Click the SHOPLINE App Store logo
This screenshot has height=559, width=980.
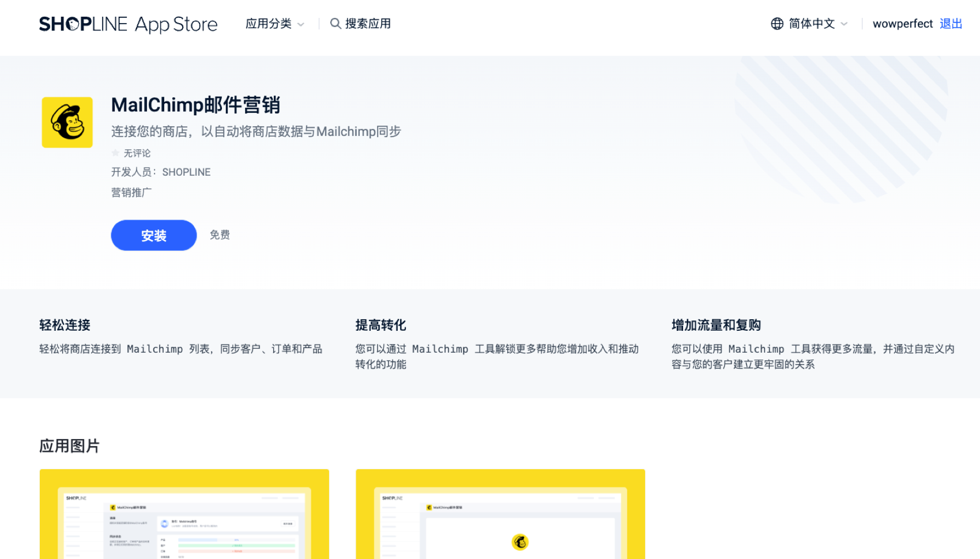pyautogui.click(x=128, y=24)
